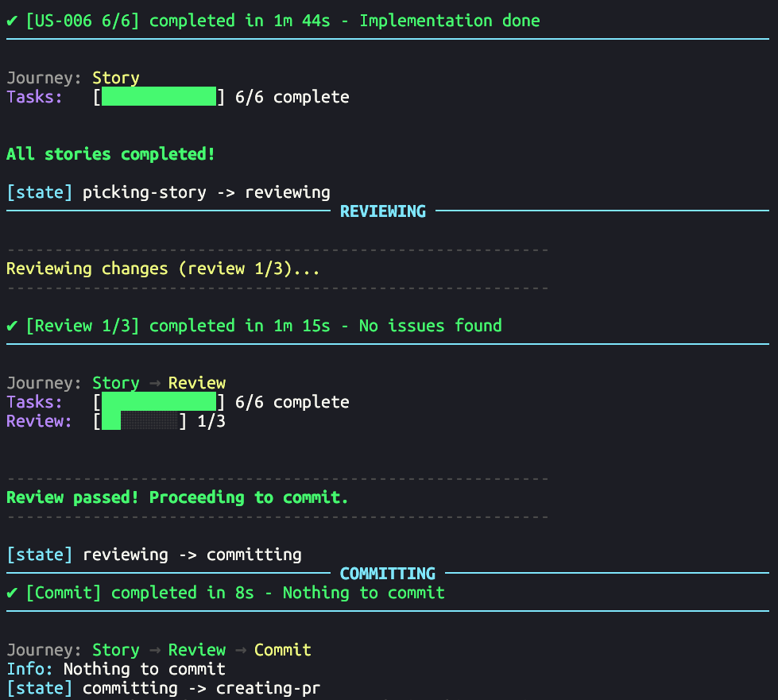The width and height of the screenshot is (778, 700).
Task: Click the yellow 'Review' journey step
Action: (197, 383)
